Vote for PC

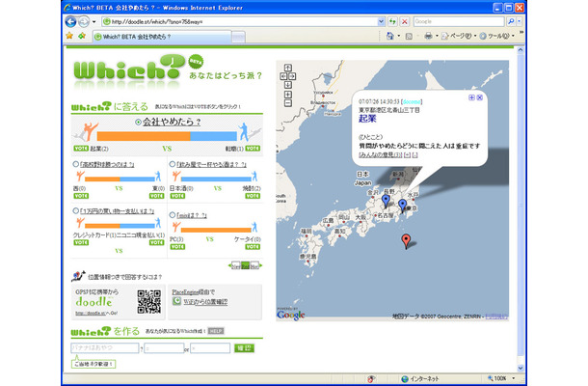(177, 247)
